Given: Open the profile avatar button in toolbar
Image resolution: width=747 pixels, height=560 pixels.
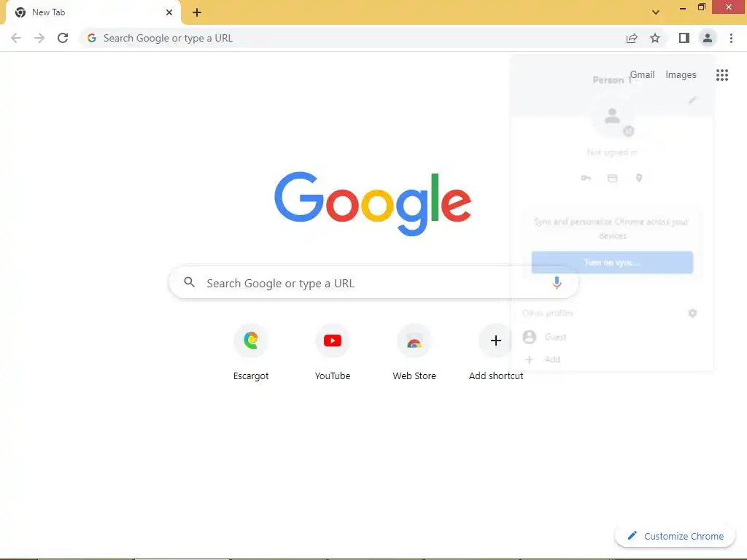Looking at the screenshot, I should coord(708,38).
